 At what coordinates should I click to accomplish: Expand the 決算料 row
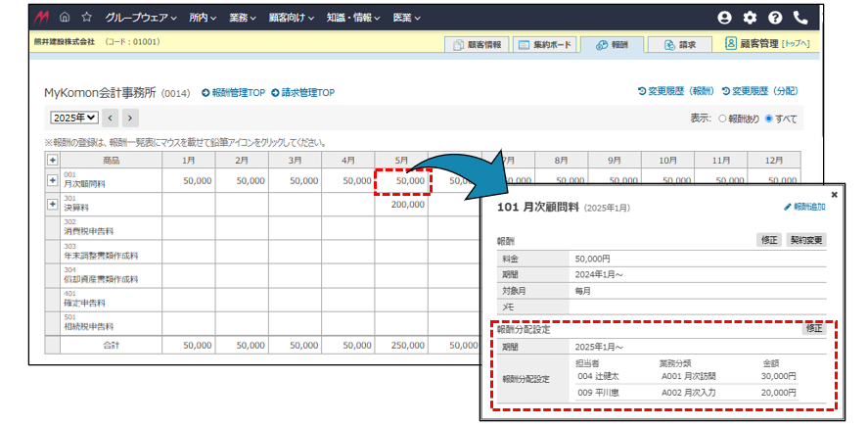(53, 204)
